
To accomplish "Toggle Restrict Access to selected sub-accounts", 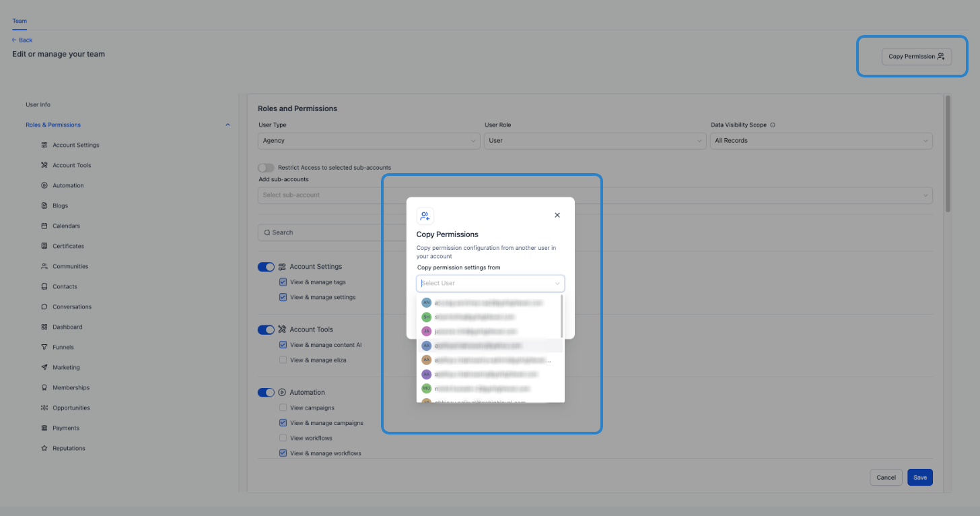I will point(266,167).
